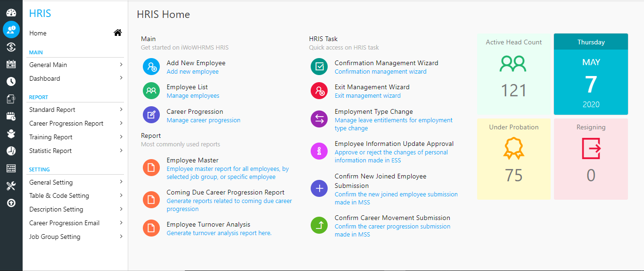Open the wrench and screwdriver tools icon

[11, 186]
